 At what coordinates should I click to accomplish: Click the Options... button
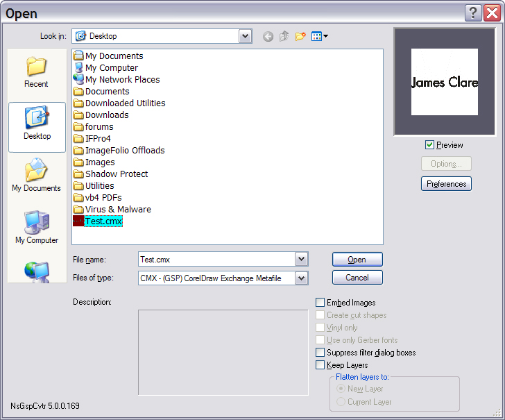446,164
